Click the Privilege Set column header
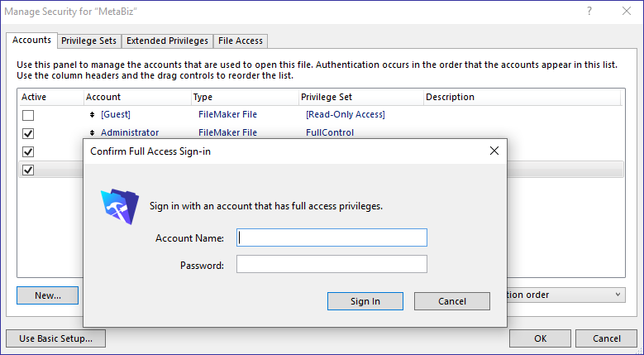The height and width of the screenshot is (355, 644). [x=327, y=97]
